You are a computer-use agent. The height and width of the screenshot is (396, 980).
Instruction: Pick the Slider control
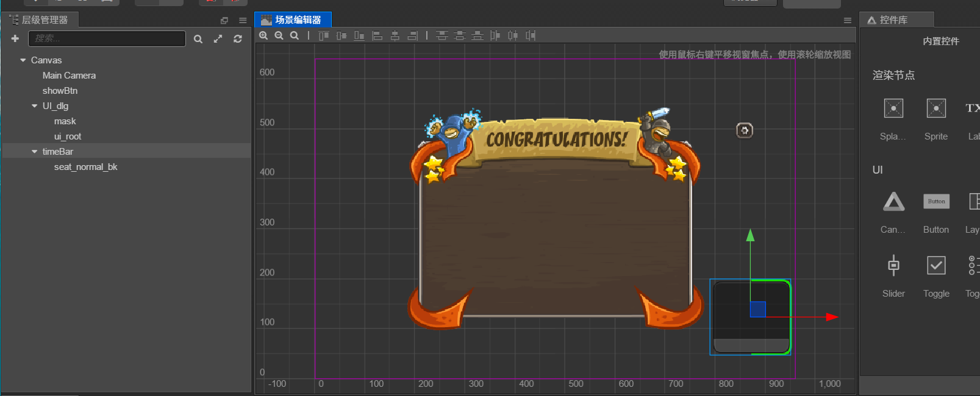(893, 265)
